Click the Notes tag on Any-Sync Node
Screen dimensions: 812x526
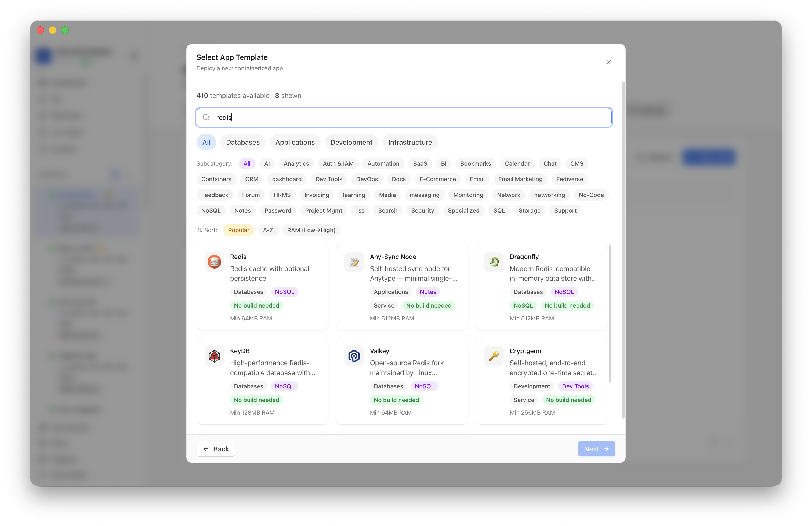click(x=428, y=292)
